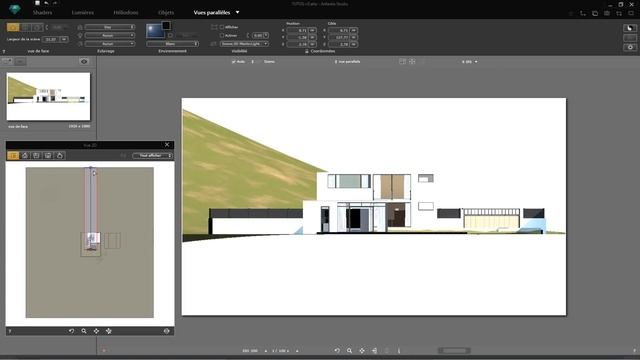Click zoom magnifier in 2D view footer

point(84,331)
